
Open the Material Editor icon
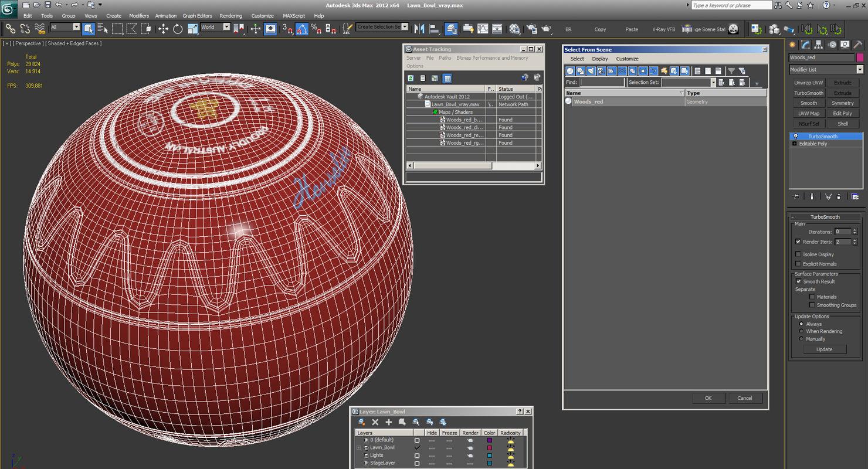pyautogui.click(x=514, y=29)
